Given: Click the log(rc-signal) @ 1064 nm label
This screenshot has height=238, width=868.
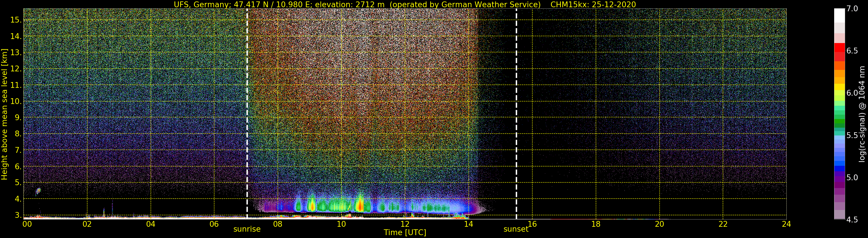Looking at the screenshot, I should tap(862, 114).
